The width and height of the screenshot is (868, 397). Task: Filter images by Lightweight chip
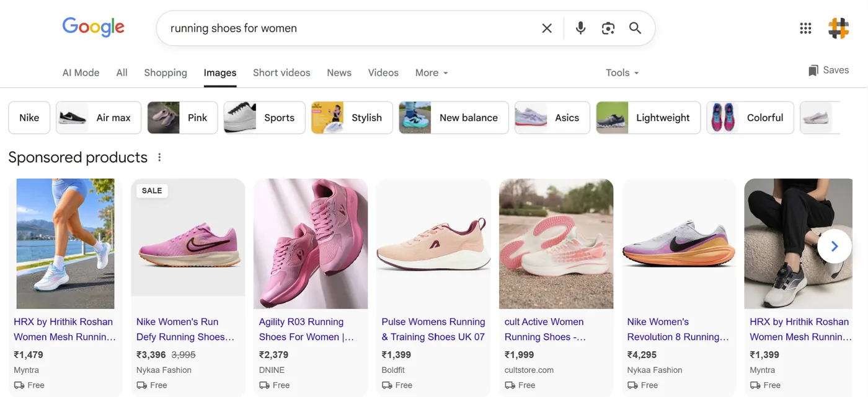click(648, 118)
